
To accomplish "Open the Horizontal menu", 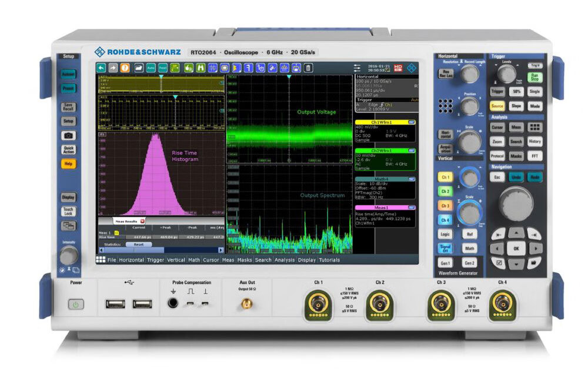I will pos(131,260).
